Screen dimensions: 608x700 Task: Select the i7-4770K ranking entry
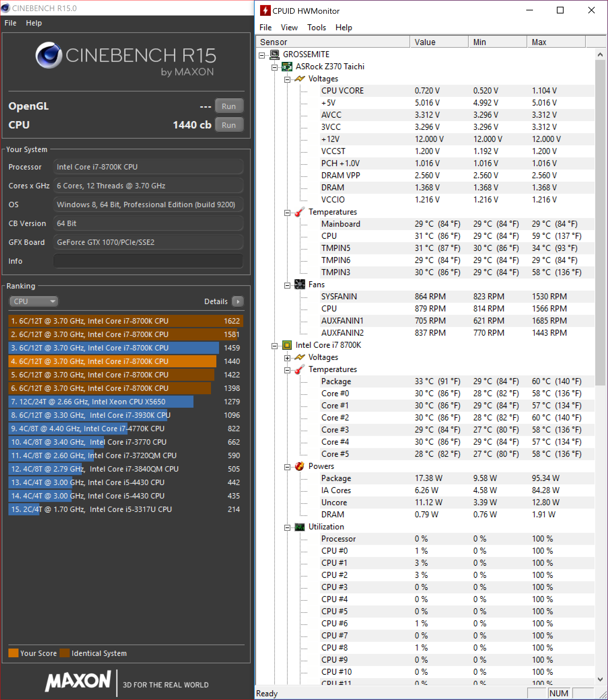pos(126,428)
